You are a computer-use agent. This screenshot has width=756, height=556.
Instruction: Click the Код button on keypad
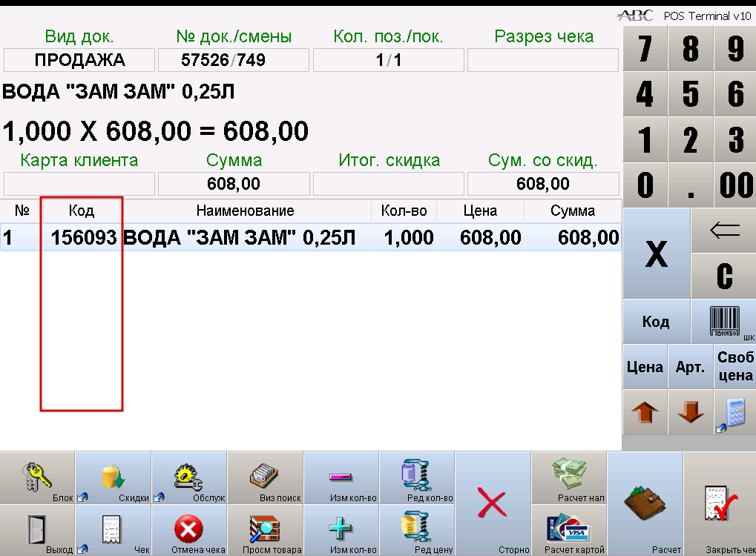pos(656,321)
